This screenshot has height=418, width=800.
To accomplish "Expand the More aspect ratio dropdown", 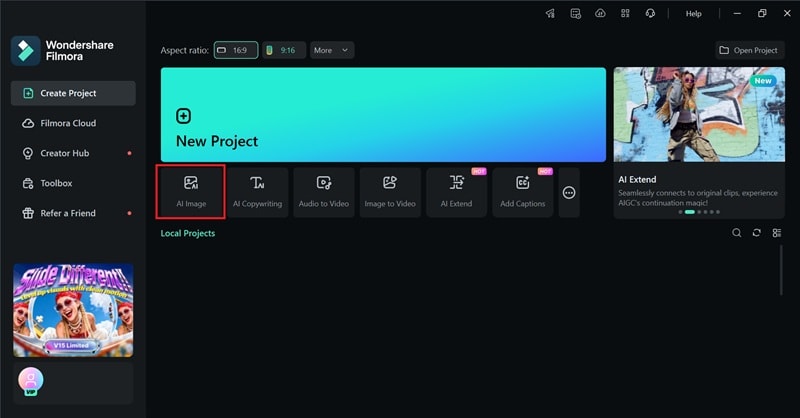I will click(332, 50).
